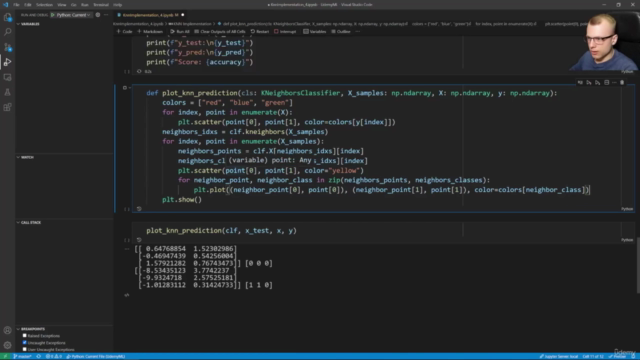The image size is (640, 360).
Task: Open the Extensions view icon
Action: [x=7, y=107]
